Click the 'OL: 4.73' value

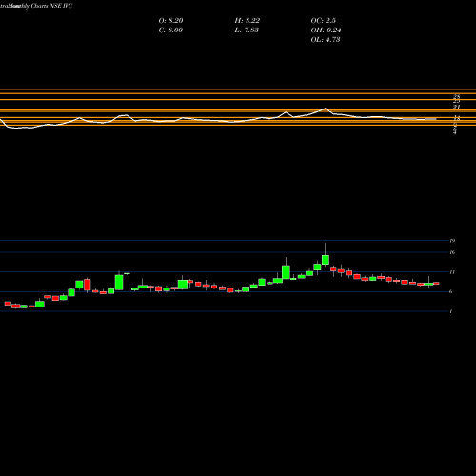[x=326, y=40]
